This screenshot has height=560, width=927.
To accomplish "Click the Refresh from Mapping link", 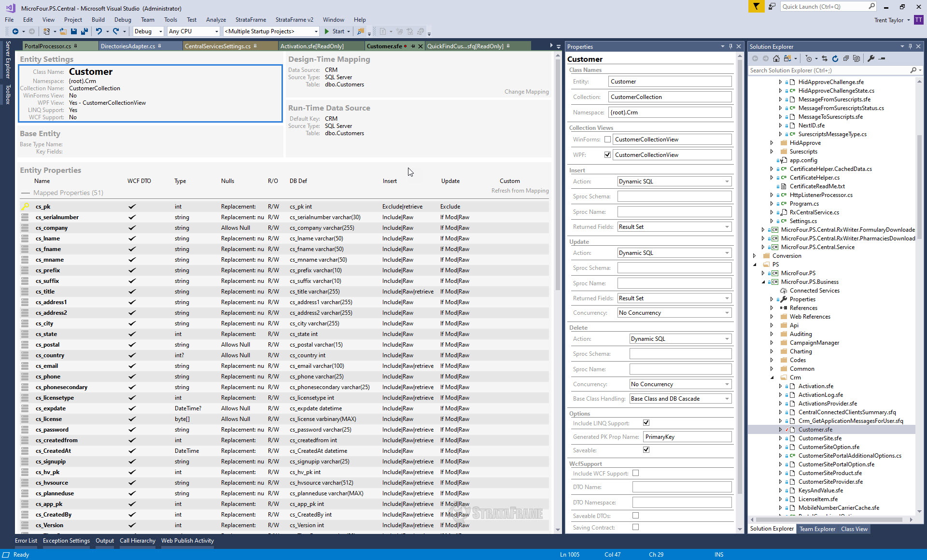I will (520, 191).
